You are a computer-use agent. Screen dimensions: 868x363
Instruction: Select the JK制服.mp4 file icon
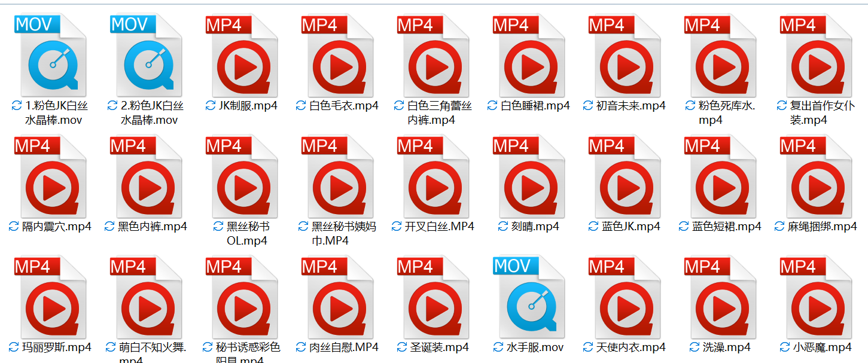(x=241, y=56)
